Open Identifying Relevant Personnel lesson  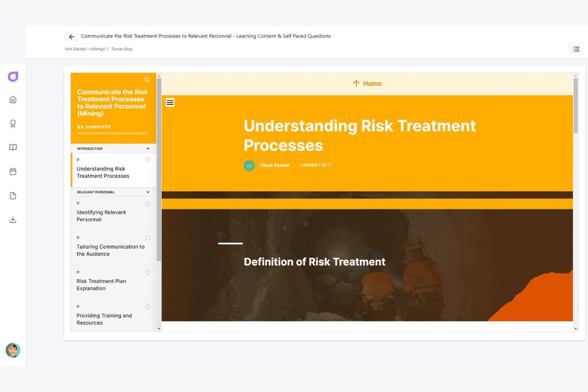[x=113, y=214]
